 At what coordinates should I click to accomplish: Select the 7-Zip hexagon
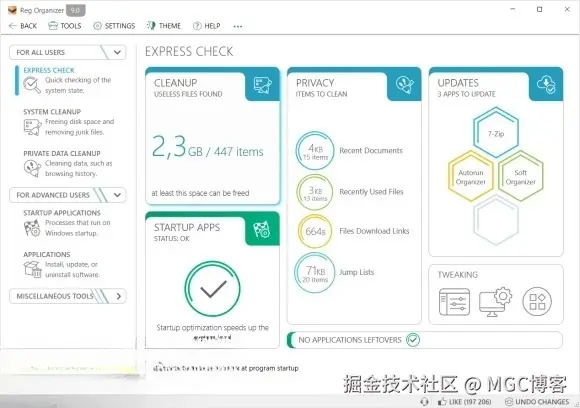tap(496, 133)
